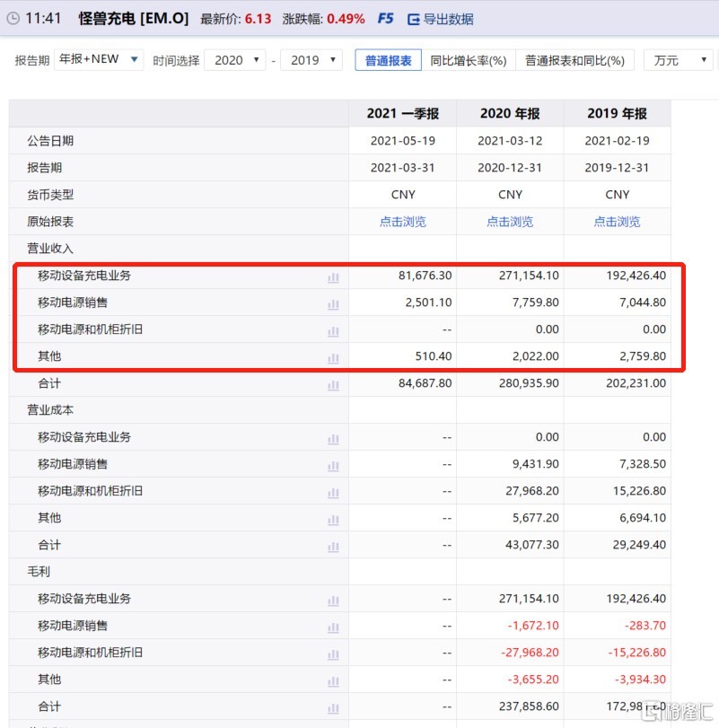Switch to 同比增长率(%) tab
Viewport: 719px width, 728px height.
[x=468, y=60]
